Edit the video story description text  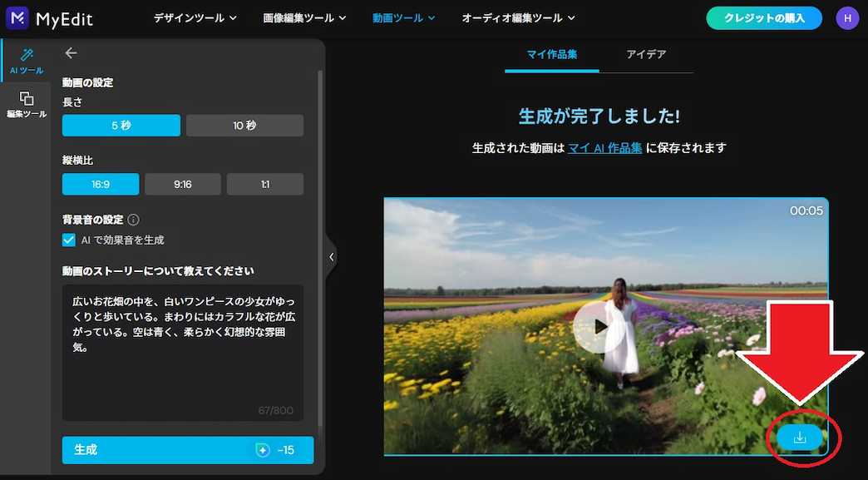183,349
